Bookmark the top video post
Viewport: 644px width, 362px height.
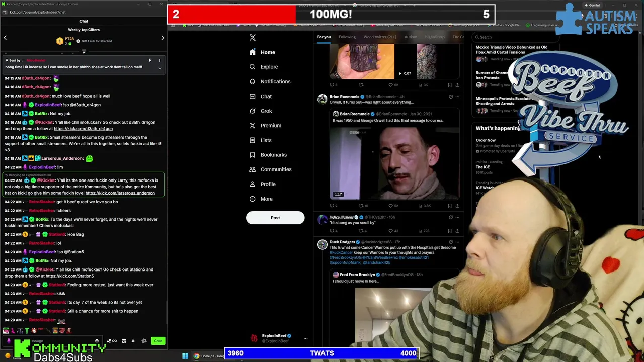click(x=450, y=85)
